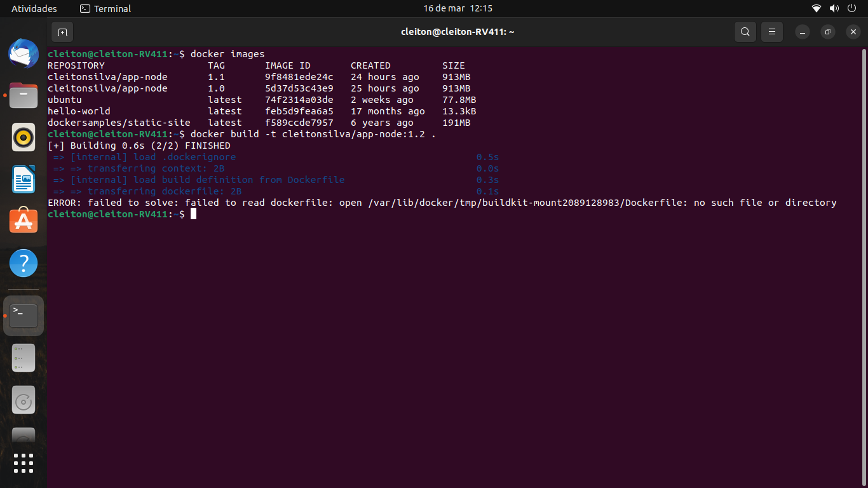Click 'transferring context: 2B' line
The image size is (868, 488).
tap(139, 168)
